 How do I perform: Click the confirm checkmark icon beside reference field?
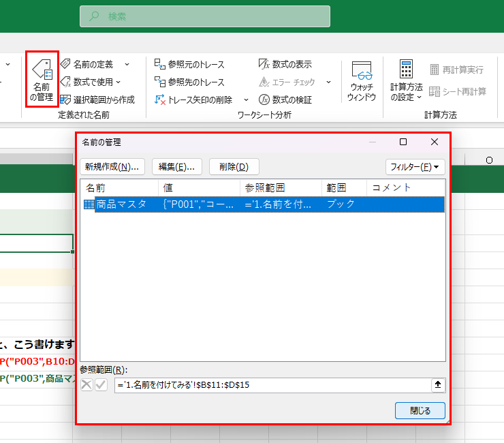[101, 384]
